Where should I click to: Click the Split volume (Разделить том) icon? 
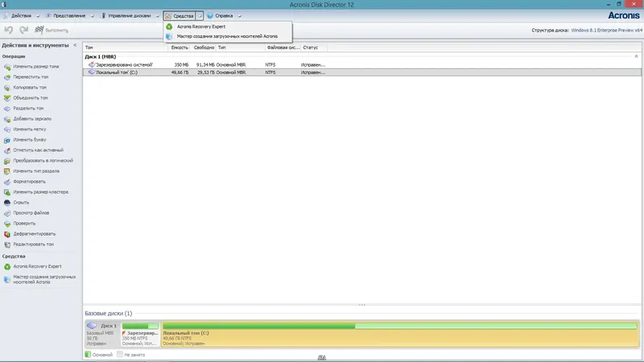coord(7,109)
